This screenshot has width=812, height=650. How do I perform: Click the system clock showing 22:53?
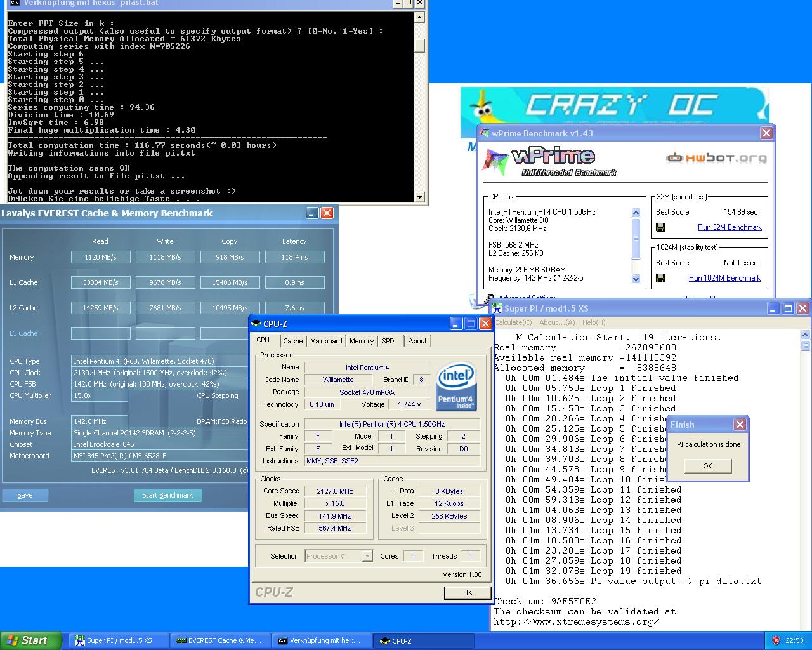click(794, 640)
